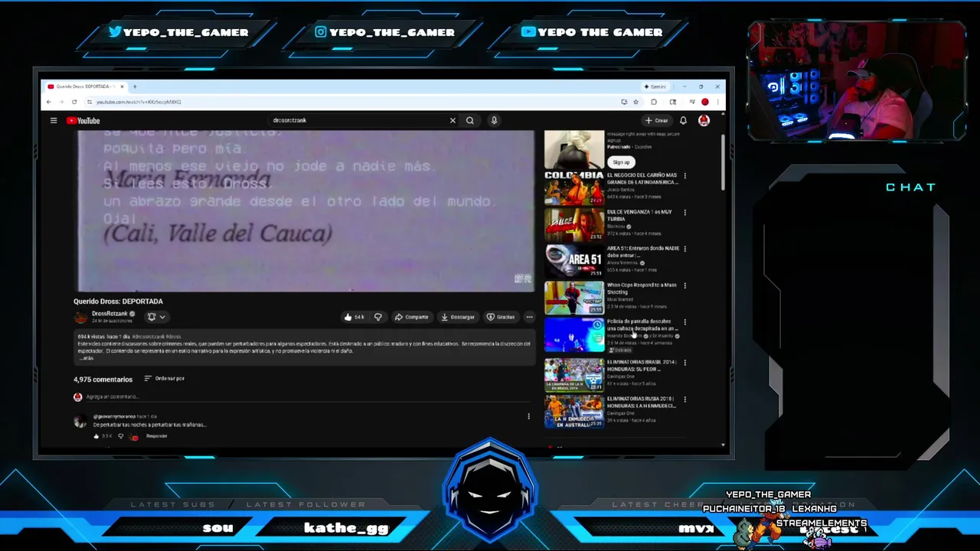Viewport: 980px width, 551px height.
Task: Open the Ordenar por sort menu
Action: click(x=165, y=378)
